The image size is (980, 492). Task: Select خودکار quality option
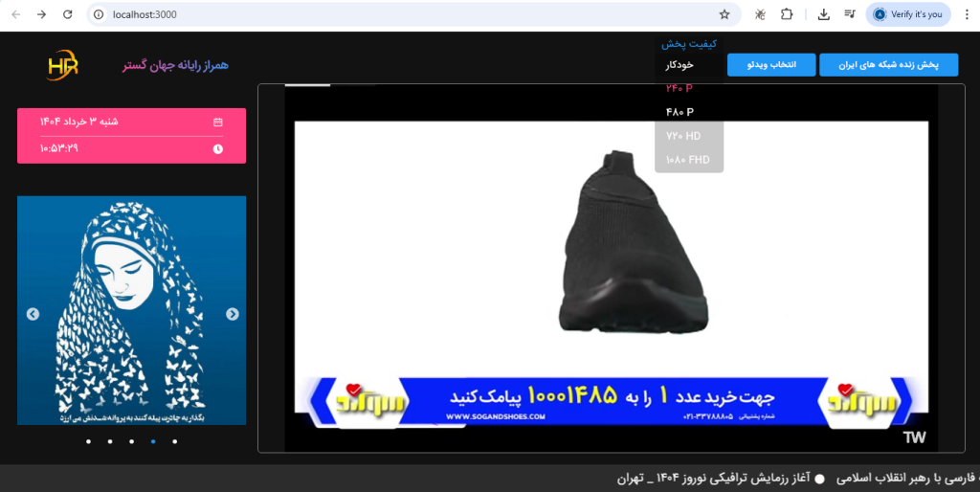tap(689, 65)
